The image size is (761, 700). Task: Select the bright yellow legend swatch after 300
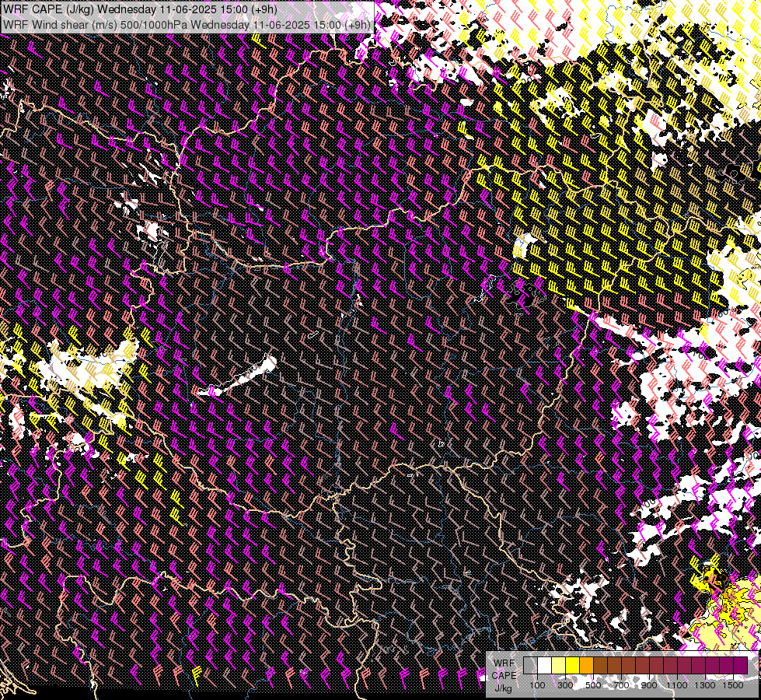(573, 665)
